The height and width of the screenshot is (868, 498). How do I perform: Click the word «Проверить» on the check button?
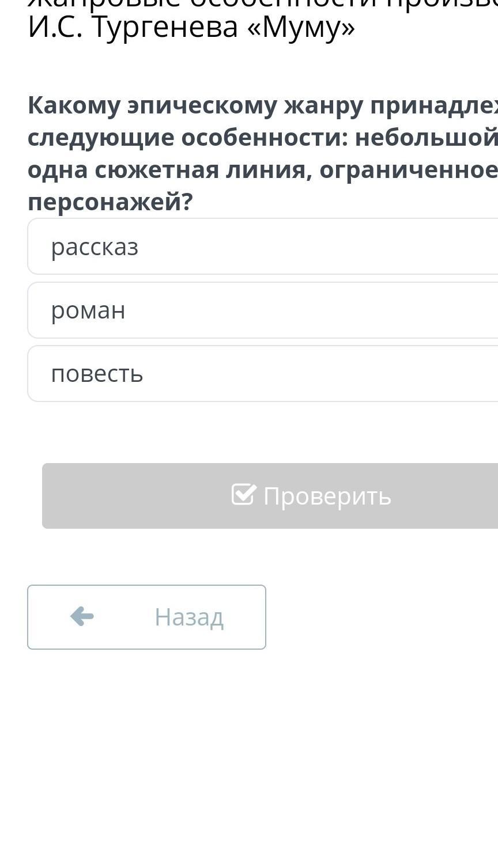pyautogui.click(x=327, y=496)
